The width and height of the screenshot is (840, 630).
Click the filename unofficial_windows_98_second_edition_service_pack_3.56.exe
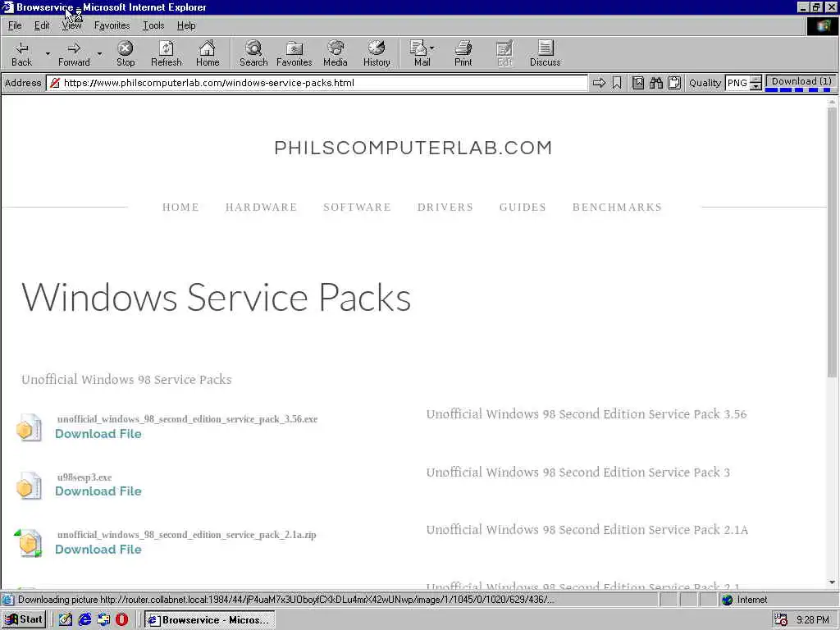(x=188, y=419)
